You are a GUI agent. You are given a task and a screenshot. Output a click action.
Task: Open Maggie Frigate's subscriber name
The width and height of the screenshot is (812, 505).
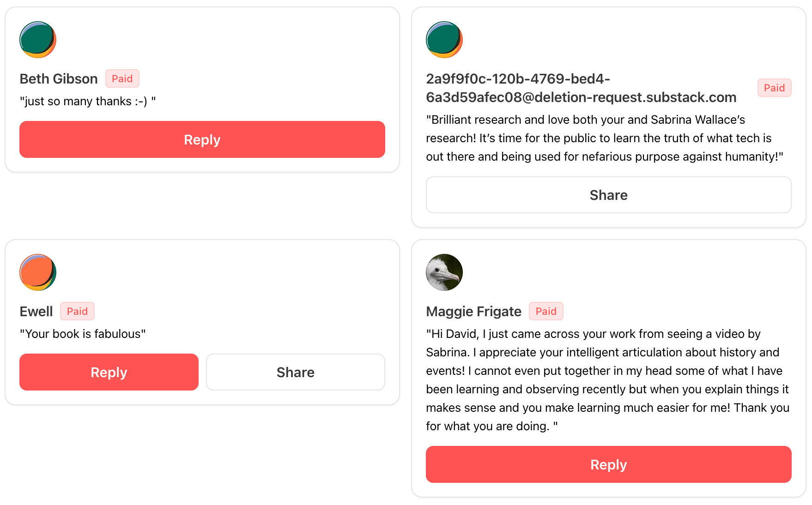[x=473, y=312]
